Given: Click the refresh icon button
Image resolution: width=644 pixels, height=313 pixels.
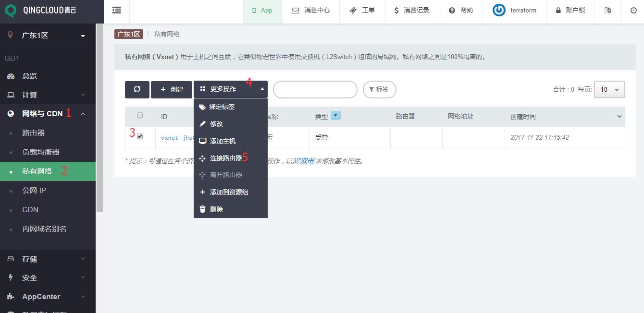Looking at the screenshot, I should click(137, 89).
